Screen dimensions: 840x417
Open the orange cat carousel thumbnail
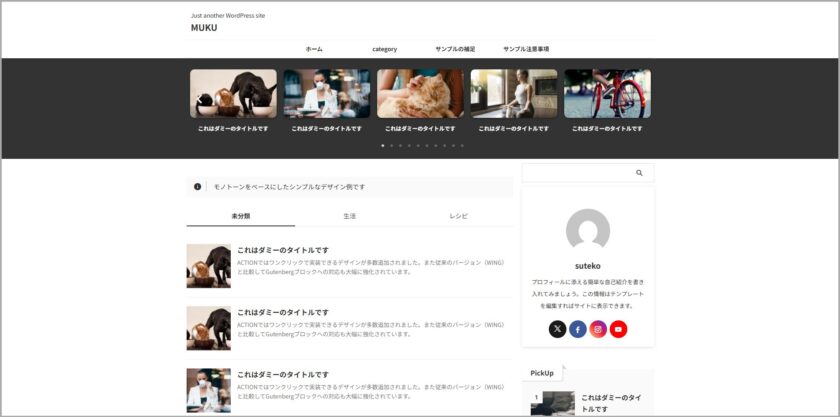421,93
